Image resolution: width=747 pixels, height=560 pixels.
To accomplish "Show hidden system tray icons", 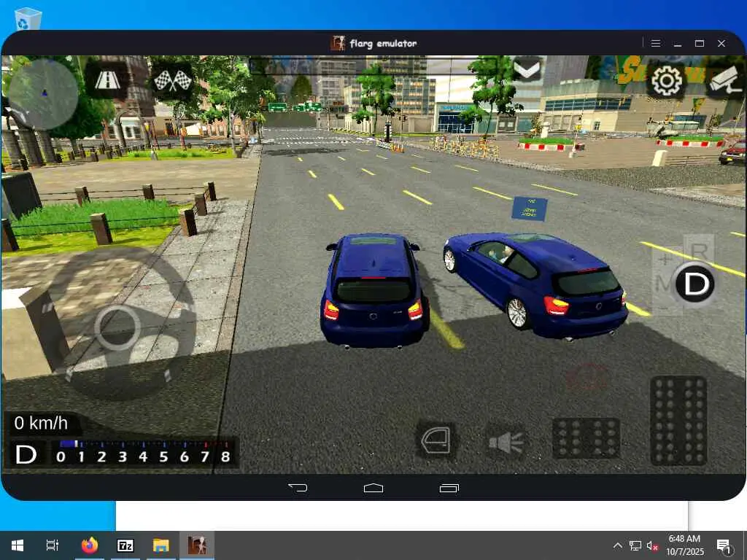I will (617, 545).
